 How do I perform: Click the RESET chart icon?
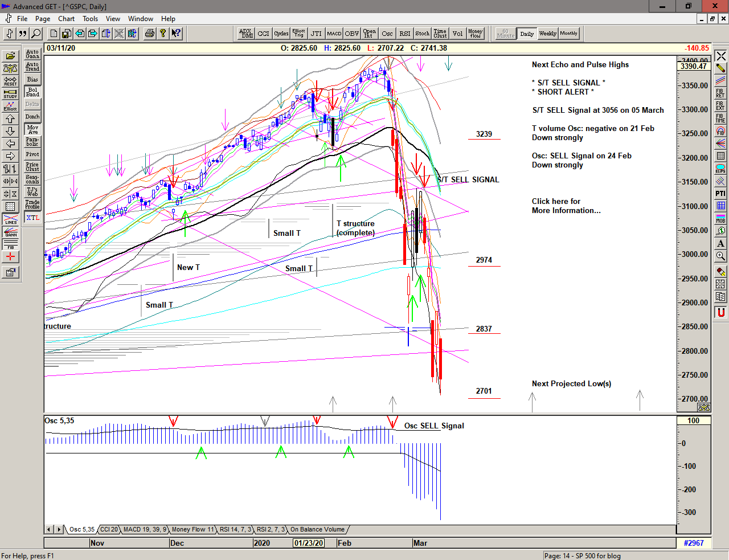click(x=10, y=81)
